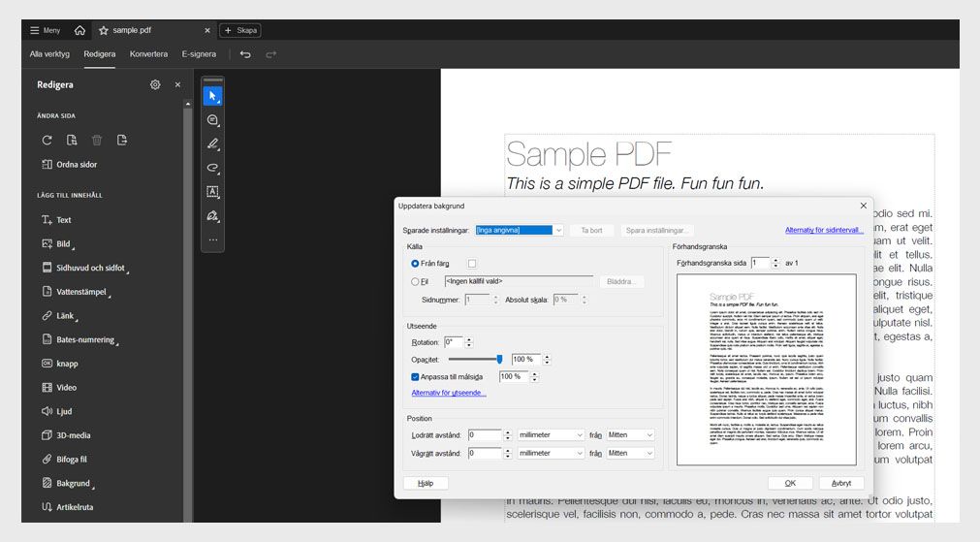Open Vågrätt avstånd millimeter unit dropdown
The image size is (980, 542).
[x=551, y=453]
